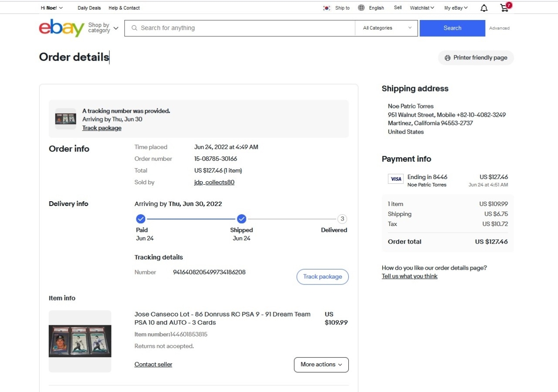This screenshot has width=558, height=392.
Task: Click the small thumbnail in tracking banner
Action: (65, 118)
